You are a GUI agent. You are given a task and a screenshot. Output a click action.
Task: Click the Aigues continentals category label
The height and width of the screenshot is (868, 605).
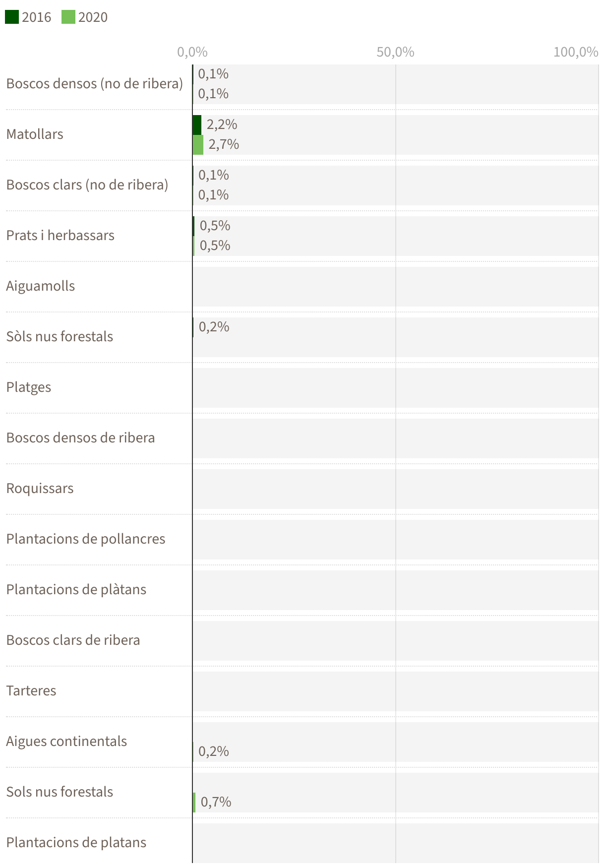point(66,742)
